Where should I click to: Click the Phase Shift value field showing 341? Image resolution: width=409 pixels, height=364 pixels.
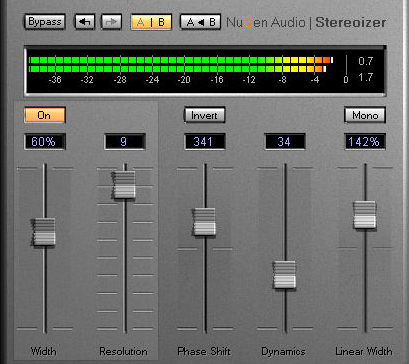point(205,142)
